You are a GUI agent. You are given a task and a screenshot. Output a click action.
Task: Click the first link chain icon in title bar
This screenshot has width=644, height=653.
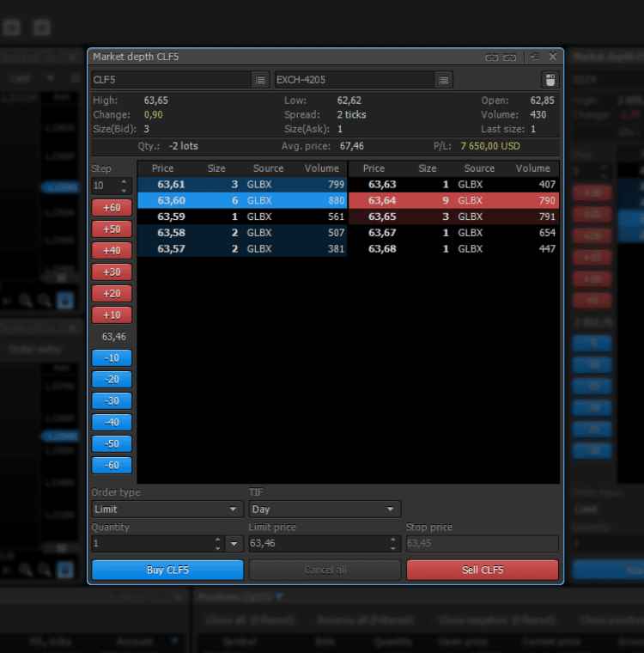pos(492,57)
